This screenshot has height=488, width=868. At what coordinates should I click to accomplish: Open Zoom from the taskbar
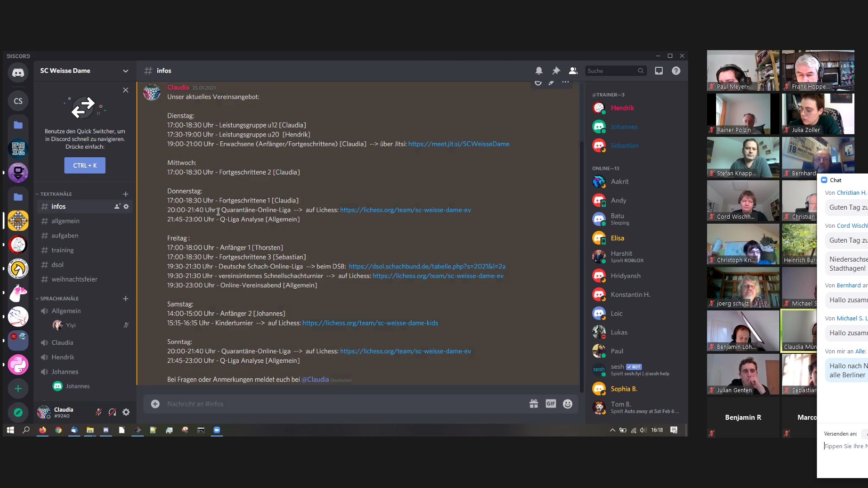pyautogui.click(x=217, y=430)
